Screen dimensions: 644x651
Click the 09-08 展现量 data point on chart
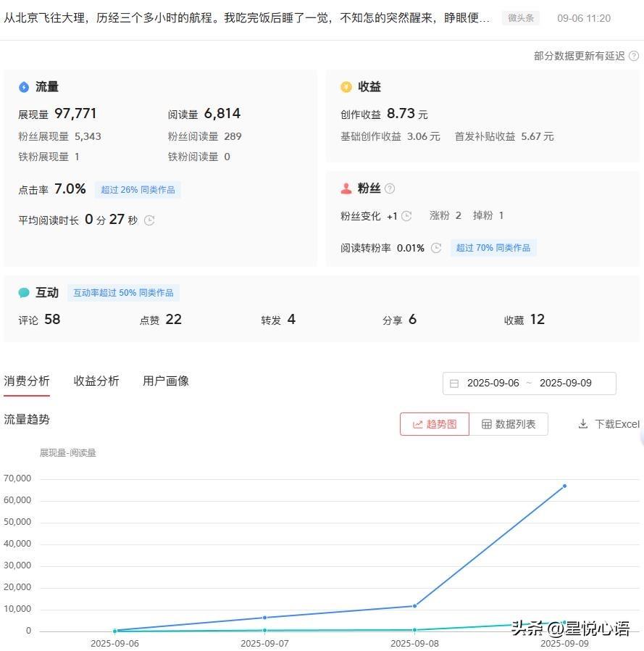[414, 606]
